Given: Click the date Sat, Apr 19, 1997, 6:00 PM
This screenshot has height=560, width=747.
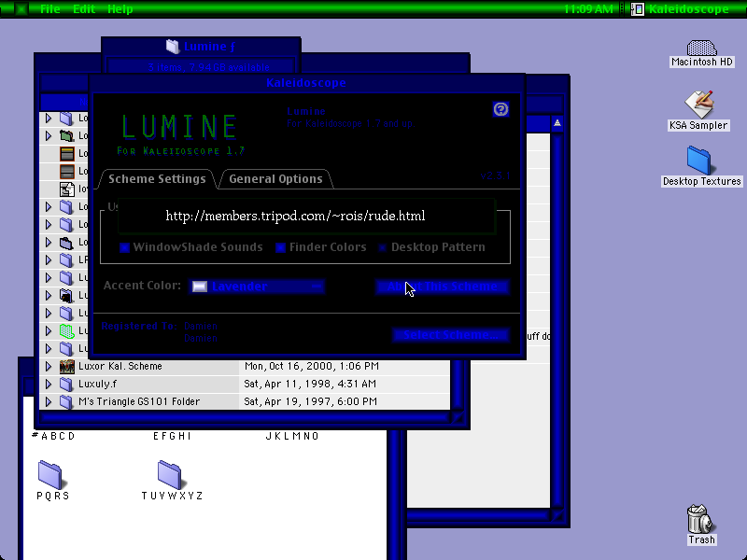Looking at the screenshot, I should (310, 401).
